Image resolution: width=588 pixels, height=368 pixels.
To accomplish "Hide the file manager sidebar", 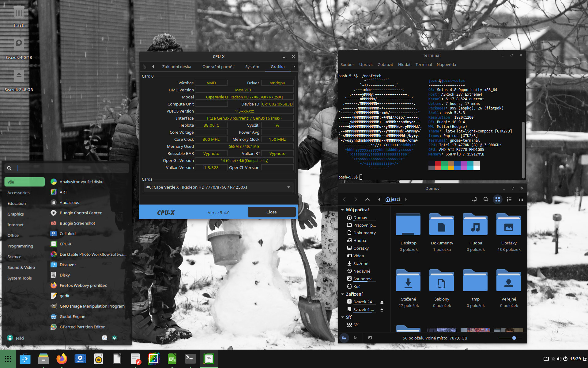I will pyautogui.click(x=370, y=338).
